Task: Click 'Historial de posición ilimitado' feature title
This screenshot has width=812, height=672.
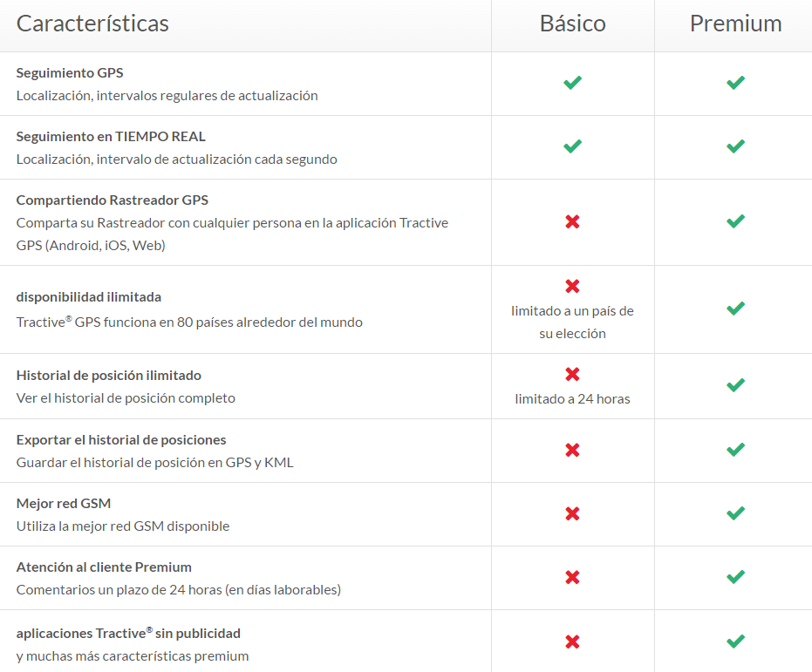Action: [109, 376]
